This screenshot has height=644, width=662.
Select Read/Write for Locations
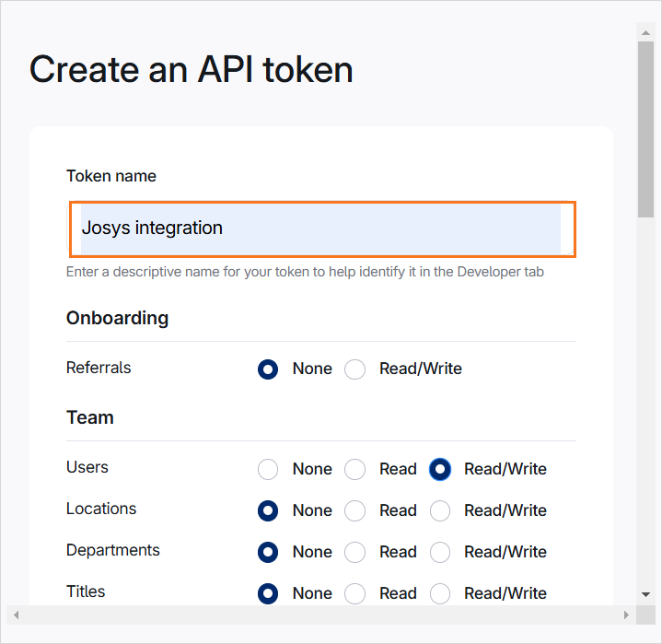coord(440,511)
